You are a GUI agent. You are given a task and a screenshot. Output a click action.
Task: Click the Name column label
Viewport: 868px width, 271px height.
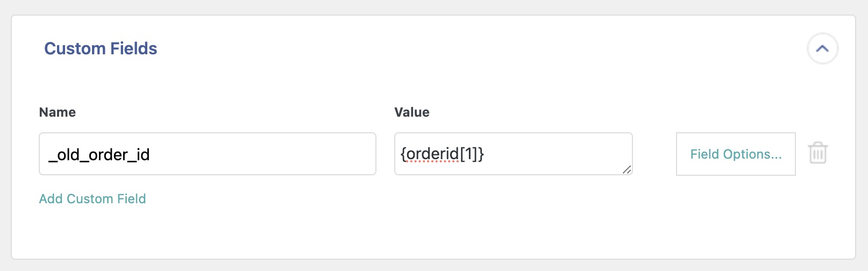coord(58,112)
